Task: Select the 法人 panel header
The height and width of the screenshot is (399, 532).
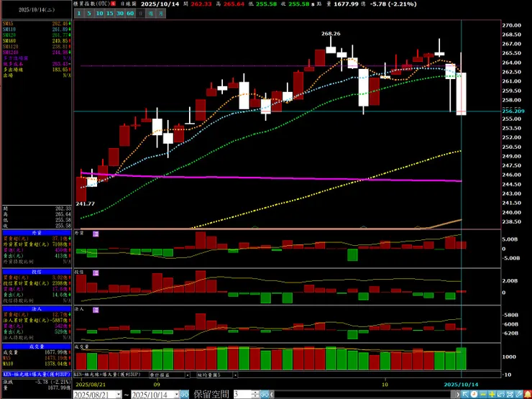Action: 37,309
